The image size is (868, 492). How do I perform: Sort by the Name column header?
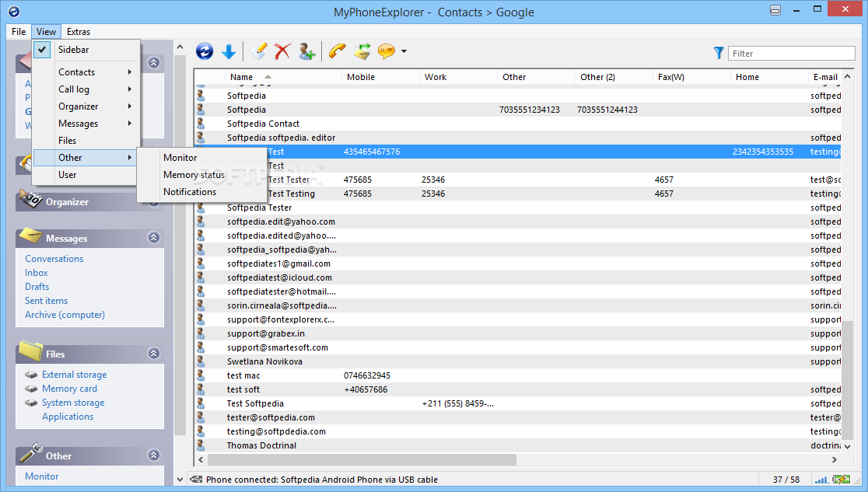[283, 77]
